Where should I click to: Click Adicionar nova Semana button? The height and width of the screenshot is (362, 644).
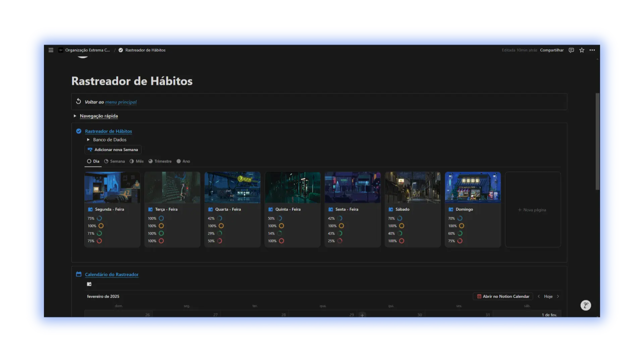(x=113, y=149)
